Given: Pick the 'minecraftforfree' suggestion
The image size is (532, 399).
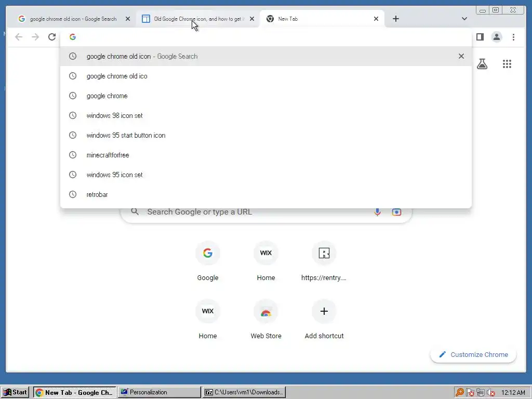Looking at the screenshot, I should pyautogui.click(x=265, y=155).
